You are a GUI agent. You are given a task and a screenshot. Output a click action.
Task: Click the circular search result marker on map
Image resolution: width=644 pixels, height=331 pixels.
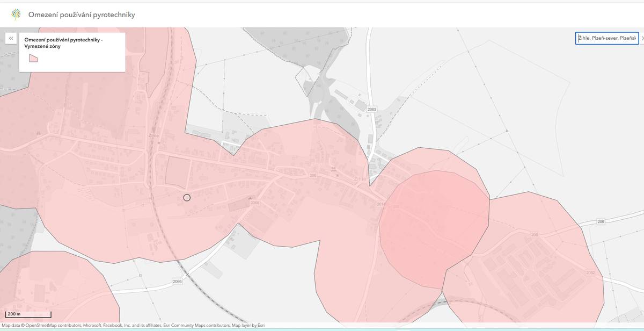pyautogui.click(x=187, y=198)
